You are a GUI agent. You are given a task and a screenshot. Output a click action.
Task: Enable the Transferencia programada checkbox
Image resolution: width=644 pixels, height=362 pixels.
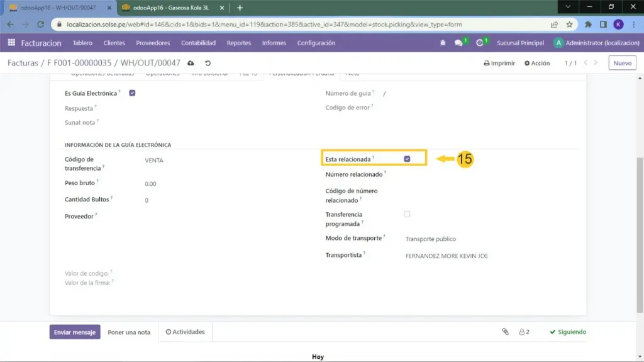coord(407,215)
